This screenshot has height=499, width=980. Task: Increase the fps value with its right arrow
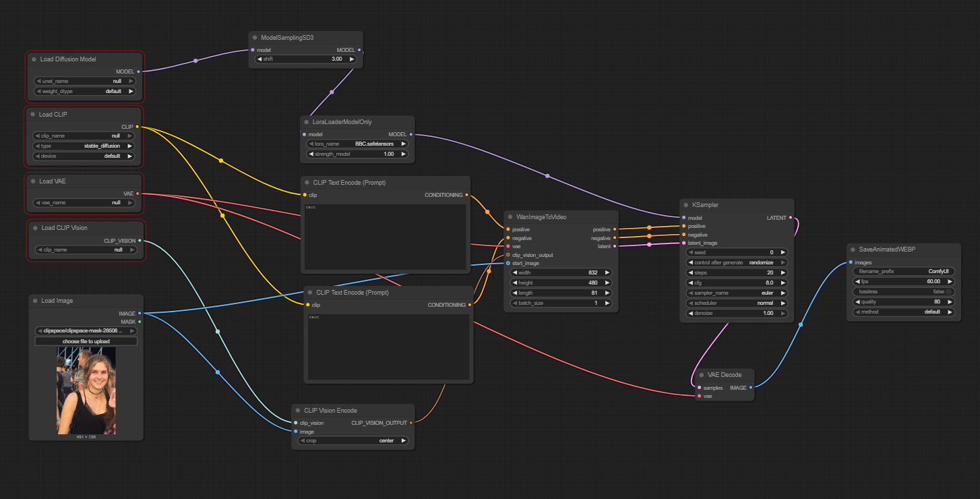pos(950,281)
